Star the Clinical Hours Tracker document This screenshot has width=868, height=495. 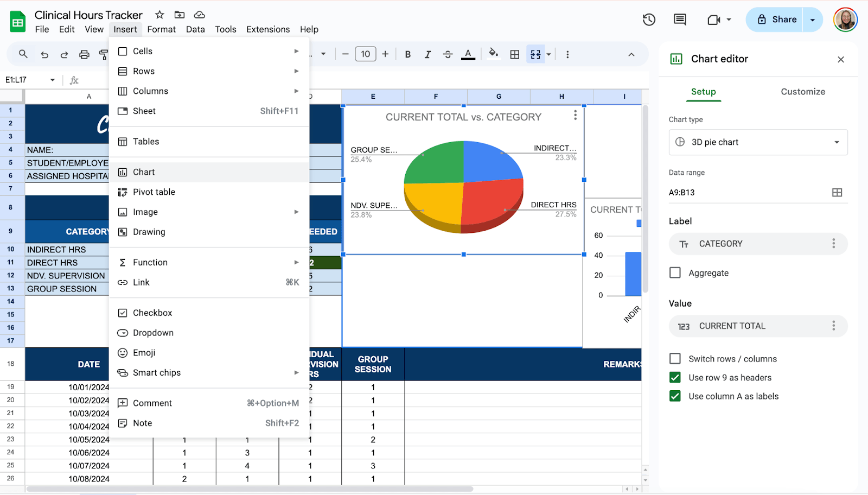click(x=159, y=15)
